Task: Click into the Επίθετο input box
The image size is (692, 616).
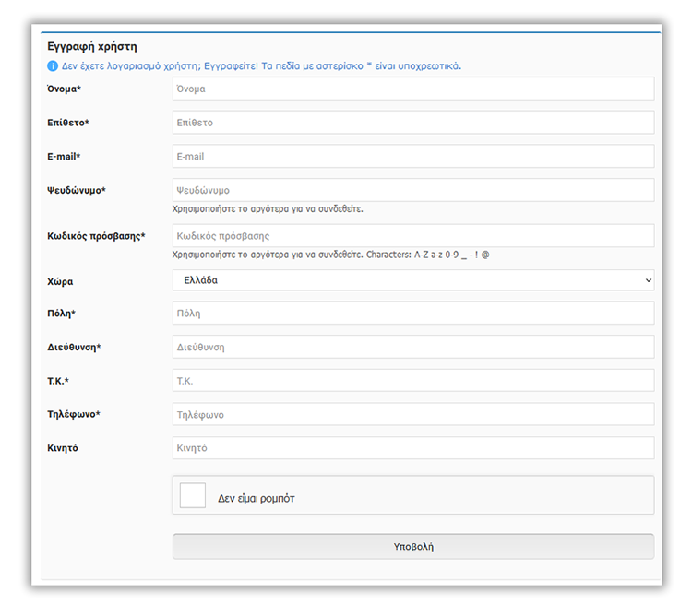Action: [x=412, y=123]
